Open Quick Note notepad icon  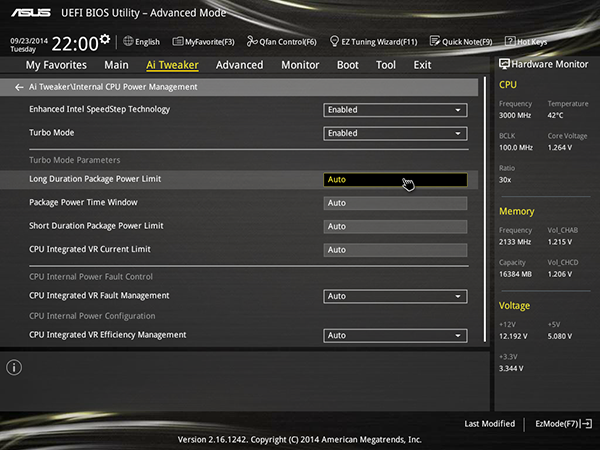pyautogui.click(x=435, y=41)
